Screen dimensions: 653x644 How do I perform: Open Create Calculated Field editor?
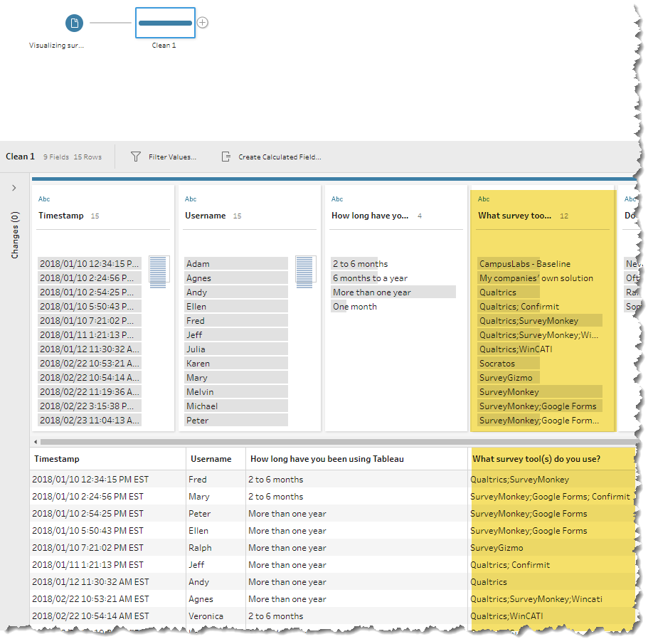tap(280, 157)
